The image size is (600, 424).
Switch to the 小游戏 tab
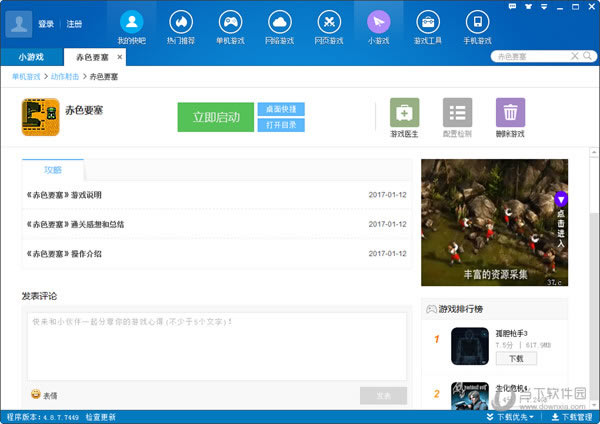point(33,57)
